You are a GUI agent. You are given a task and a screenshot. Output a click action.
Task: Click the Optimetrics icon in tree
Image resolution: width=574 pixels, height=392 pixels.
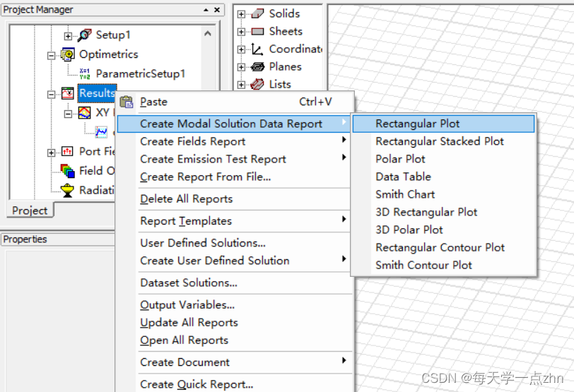tap(68, 54)
